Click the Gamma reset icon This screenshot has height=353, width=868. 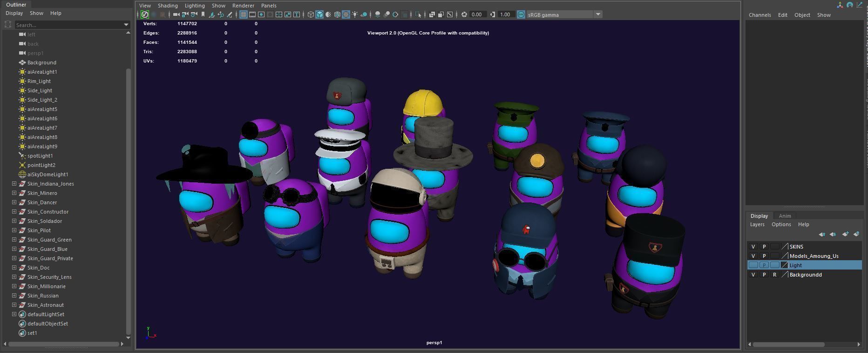[493, 14]
